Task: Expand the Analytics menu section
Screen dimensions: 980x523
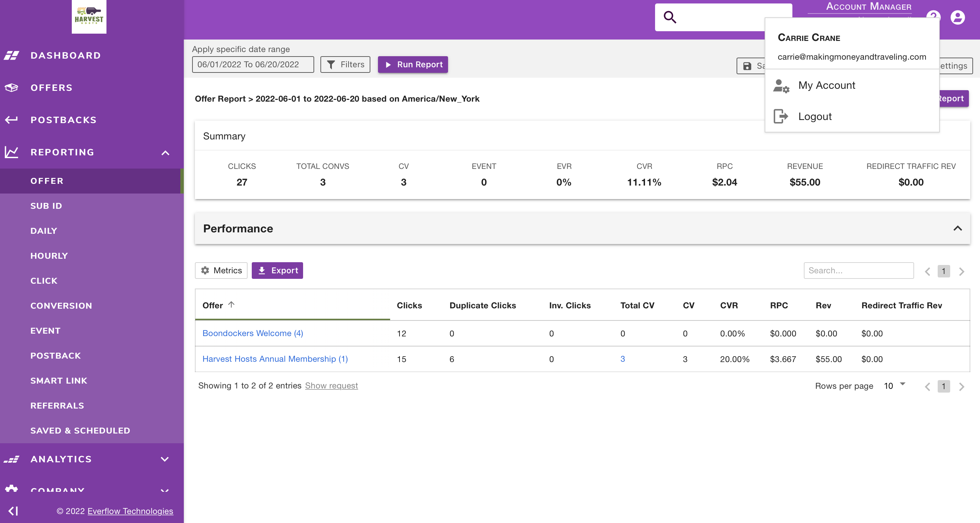Action: [165, 459]
